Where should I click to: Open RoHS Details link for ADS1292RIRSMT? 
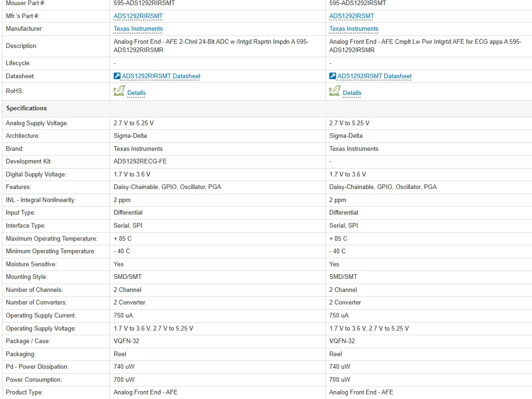coord(136,93)
